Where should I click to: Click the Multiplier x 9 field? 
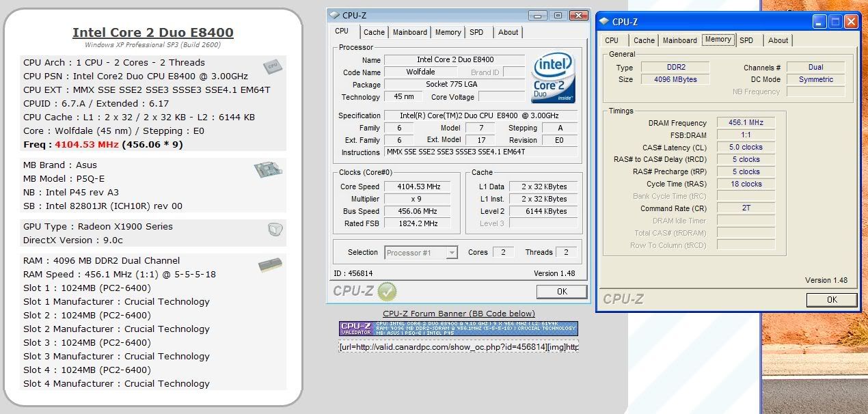click(418, 199)
